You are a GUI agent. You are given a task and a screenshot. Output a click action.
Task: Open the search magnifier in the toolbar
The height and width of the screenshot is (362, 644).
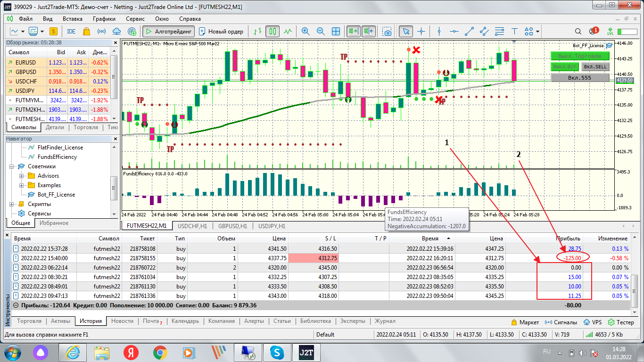[578, 32]
